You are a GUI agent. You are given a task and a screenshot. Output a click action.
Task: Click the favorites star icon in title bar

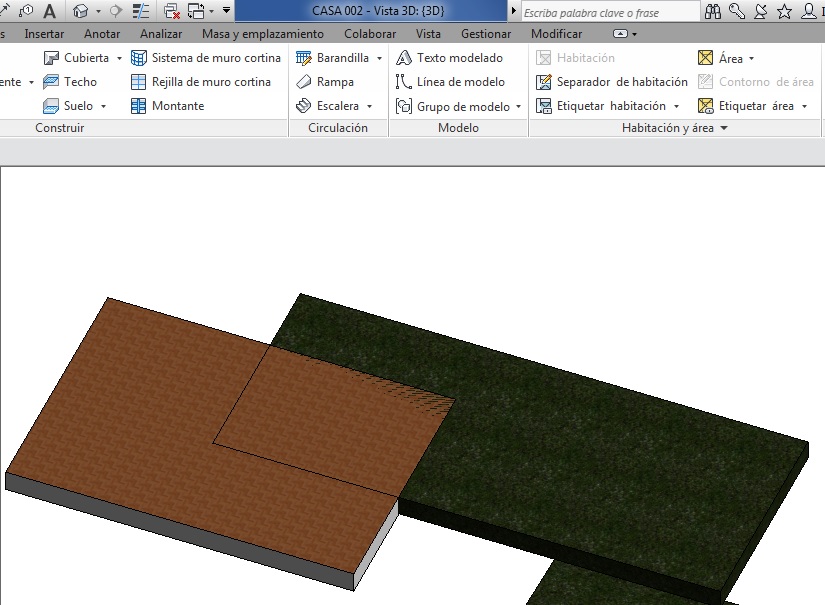click(x=785, y=12)
